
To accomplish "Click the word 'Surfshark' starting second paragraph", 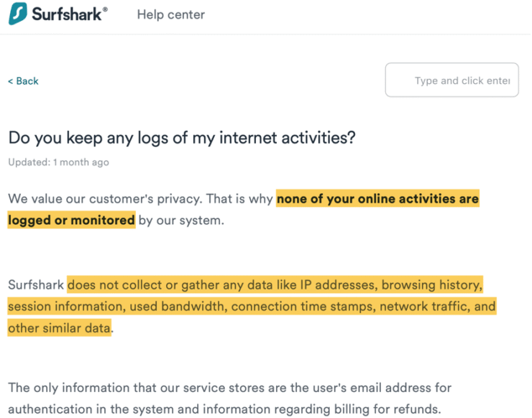I will tap(36, 284).
